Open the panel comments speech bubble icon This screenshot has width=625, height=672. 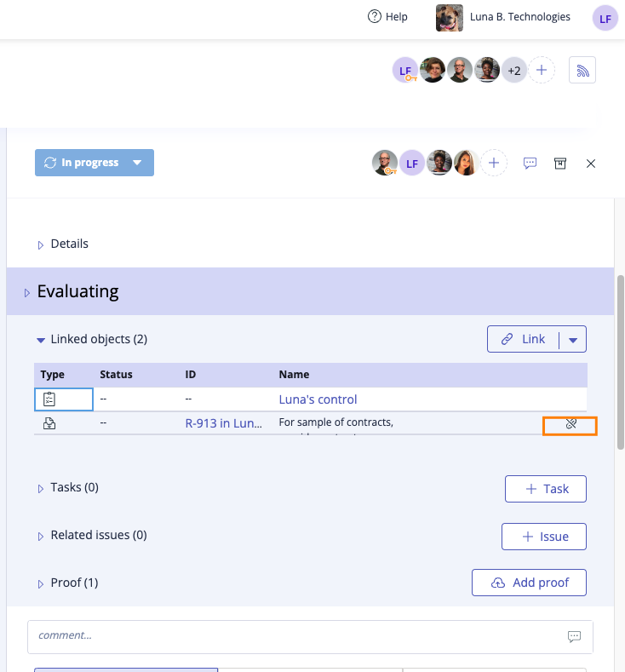[x=530, y=163]
